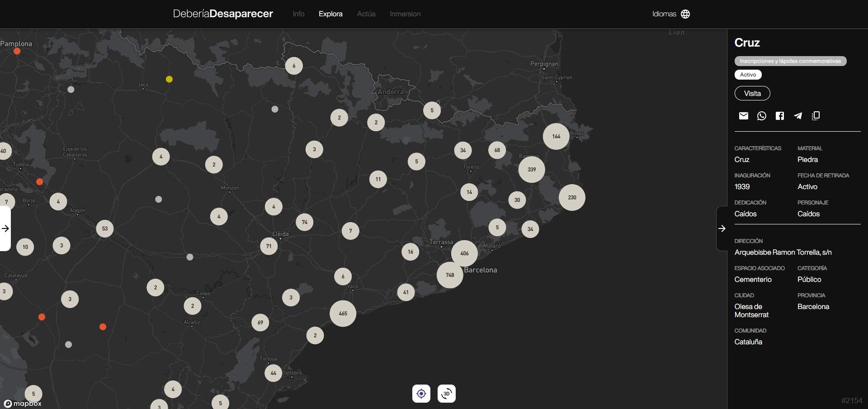Click the #2154 record number

[x=852, y=400]
